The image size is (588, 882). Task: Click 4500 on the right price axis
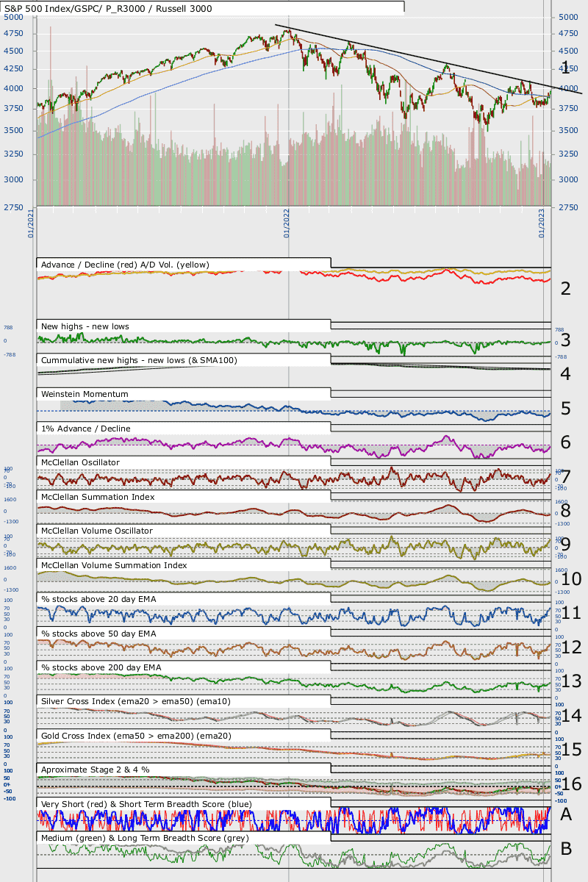(x=568, y=51)
